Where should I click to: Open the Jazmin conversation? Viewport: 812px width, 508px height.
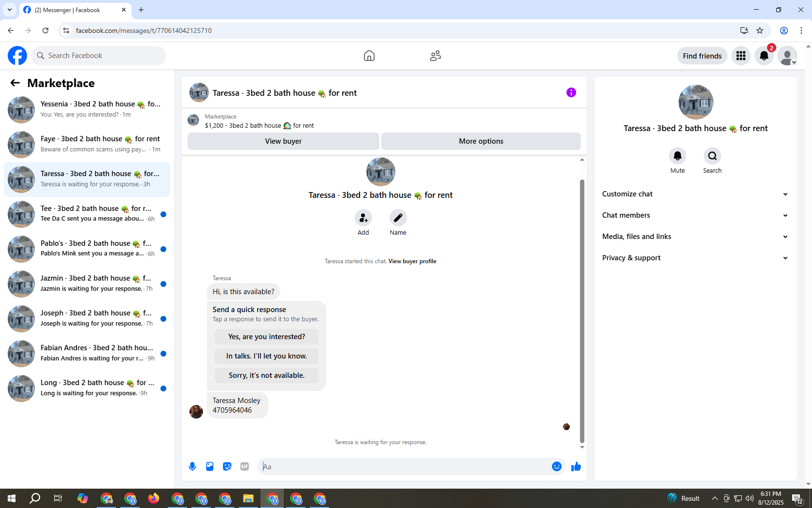(x=87, y=284)
